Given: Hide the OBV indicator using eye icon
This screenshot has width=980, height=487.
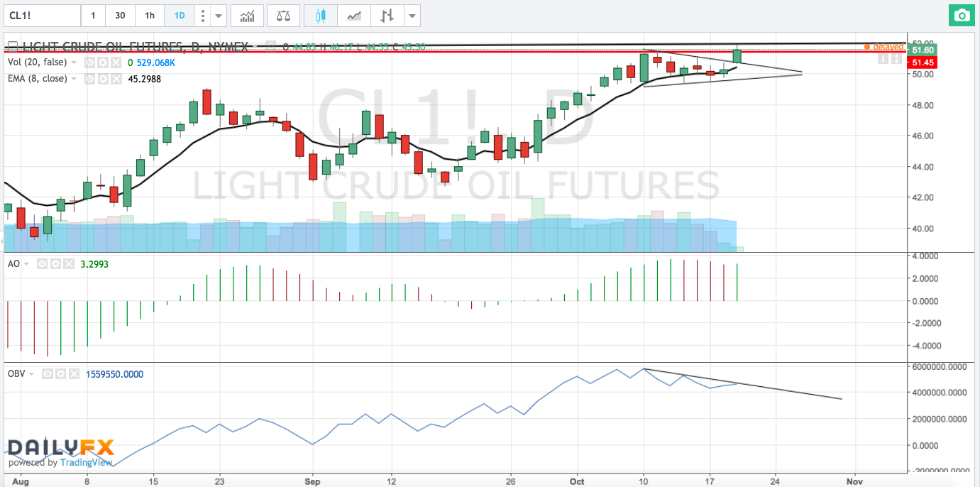Looking at the screenshot, I should point(47,373).
